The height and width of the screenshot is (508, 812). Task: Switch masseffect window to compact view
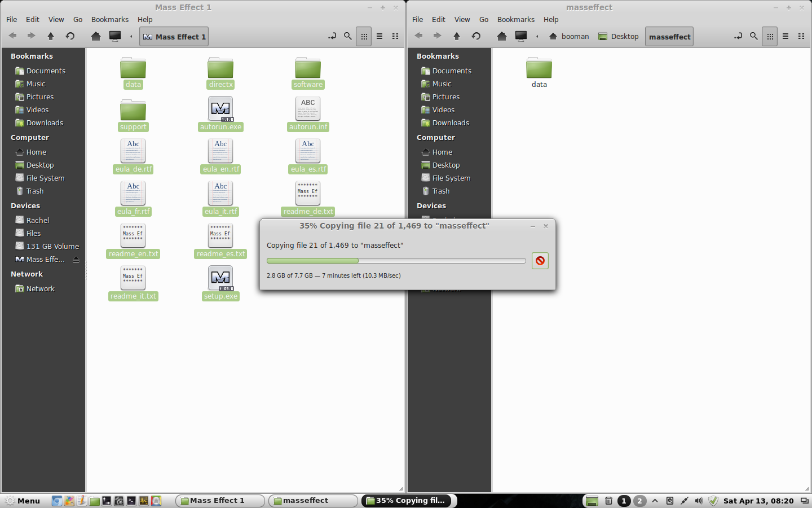[x=801, y=36]
